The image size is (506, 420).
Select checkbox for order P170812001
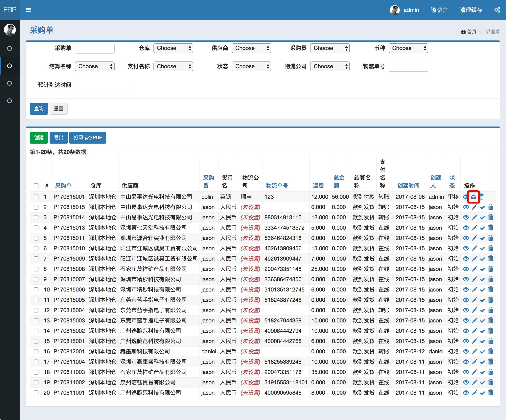click(36, 352)
